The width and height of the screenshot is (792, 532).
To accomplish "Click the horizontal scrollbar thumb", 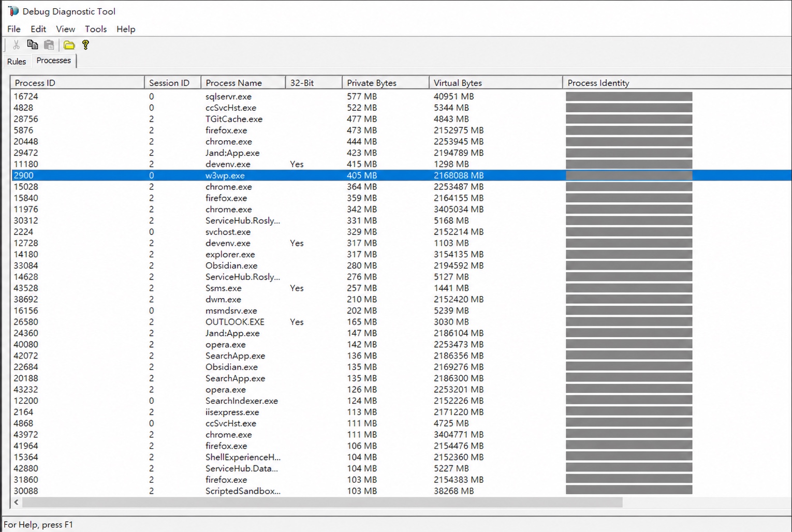I will (x=322, y=502).
